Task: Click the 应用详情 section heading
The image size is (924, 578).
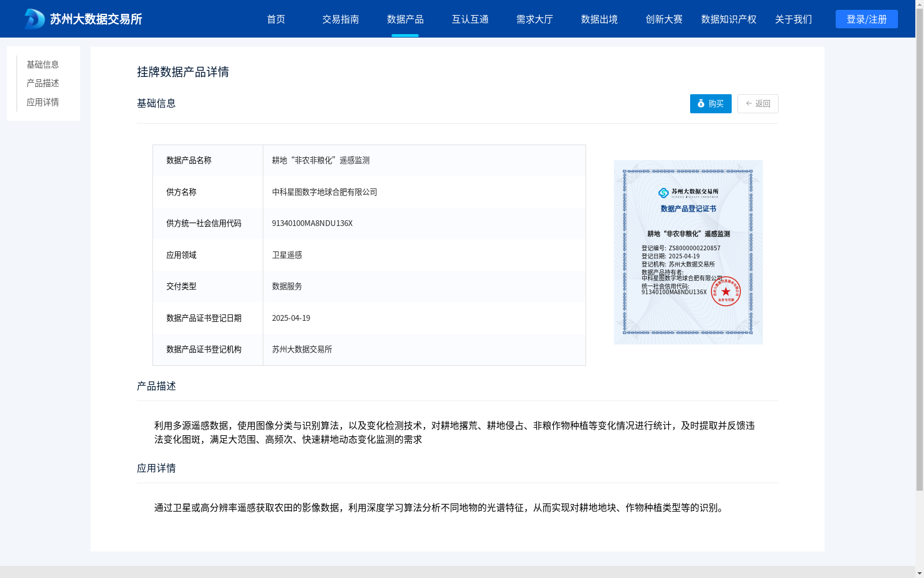Action: click(x=157, y=468)
